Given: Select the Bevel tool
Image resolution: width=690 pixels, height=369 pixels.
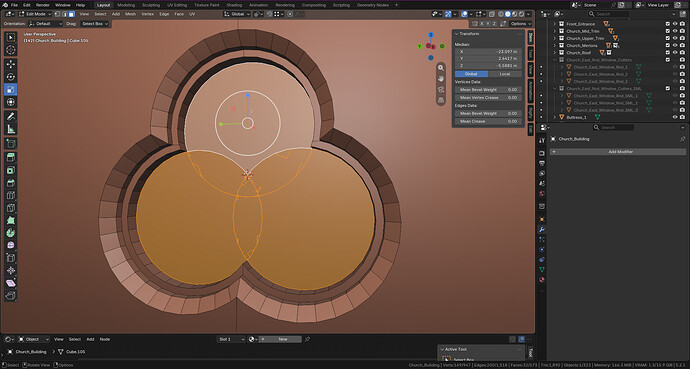Looking at the screenshot, I should coord(11,183).
